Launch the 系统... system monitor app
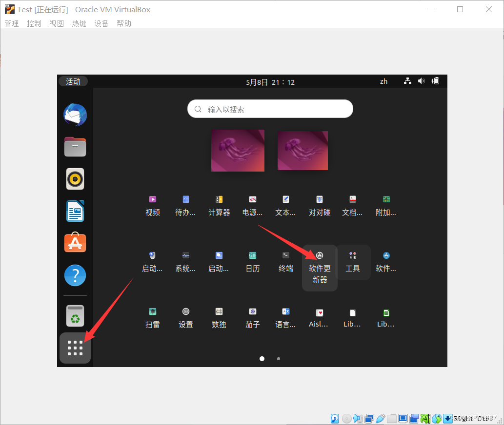This screenshot has height=425, width=504. [x=185, y=262]
